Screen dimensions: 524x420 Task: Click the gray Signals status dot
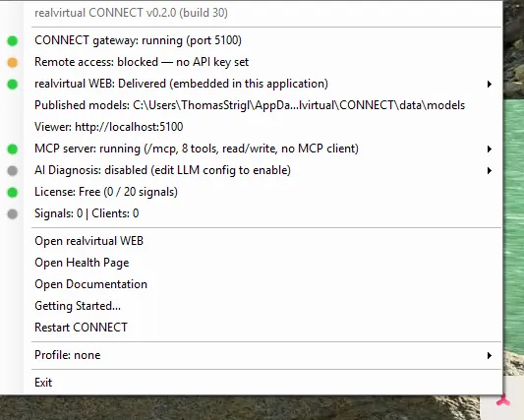pos(13,214)
